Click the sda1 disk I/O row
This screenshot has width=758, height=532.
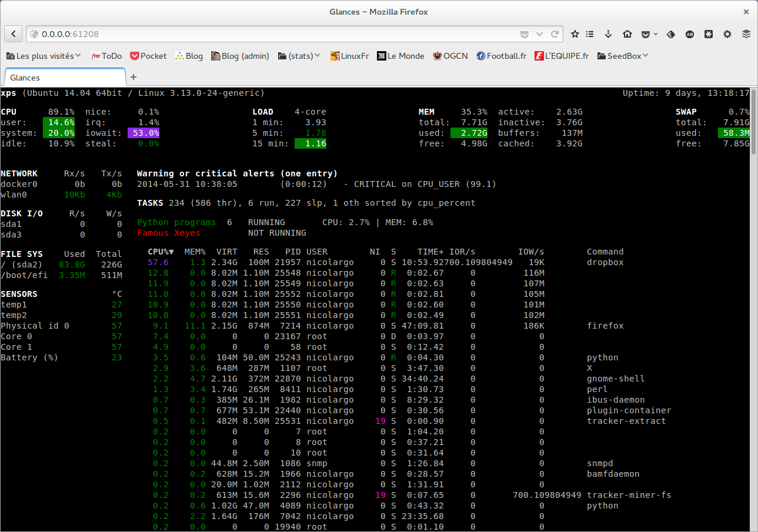click(61, 224)
